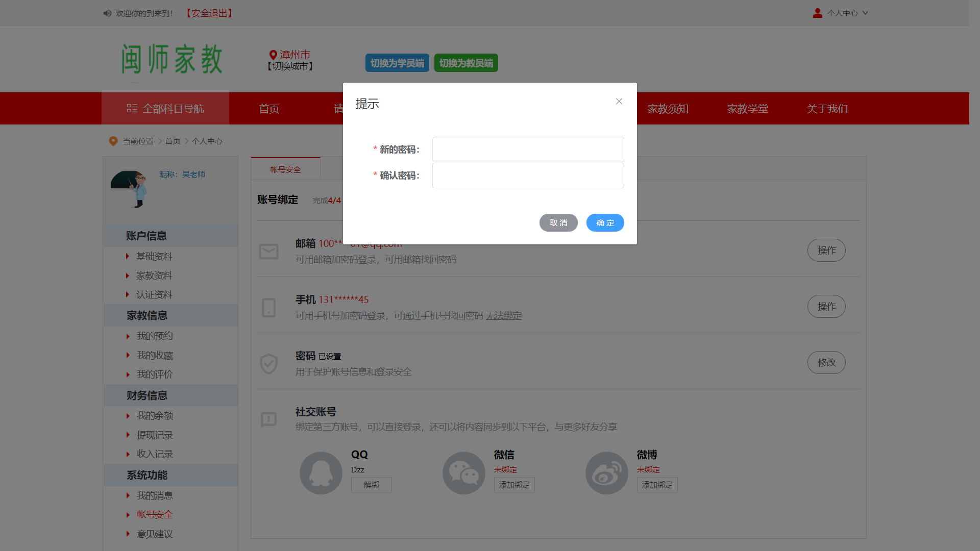Click the email envelope icon
Screen dimensions: 980x551
coord(268,252)
